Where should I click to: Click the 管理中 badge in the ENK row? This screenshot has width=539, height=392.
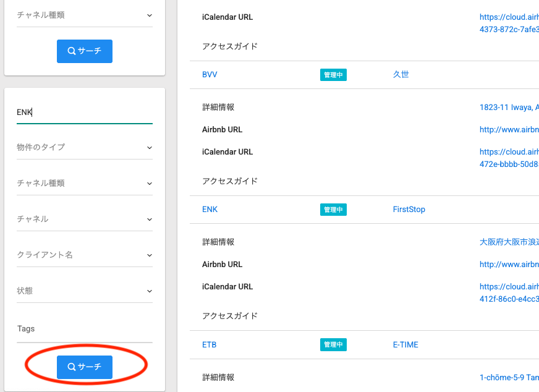point(333,210)
